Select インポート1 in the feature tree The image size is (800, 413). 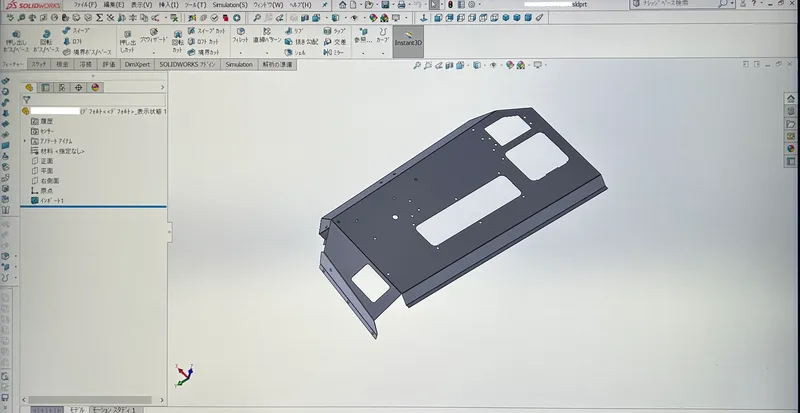click(x=47, y=201)
